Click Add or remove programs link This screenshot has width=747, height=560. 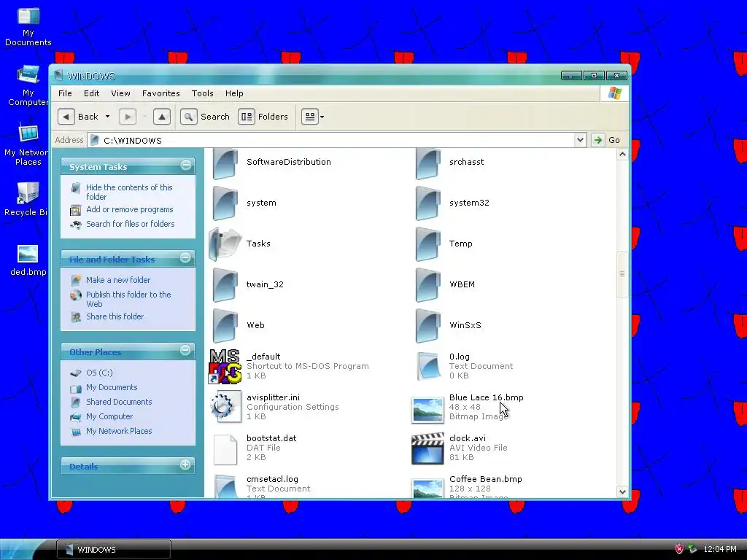(130, 209)
